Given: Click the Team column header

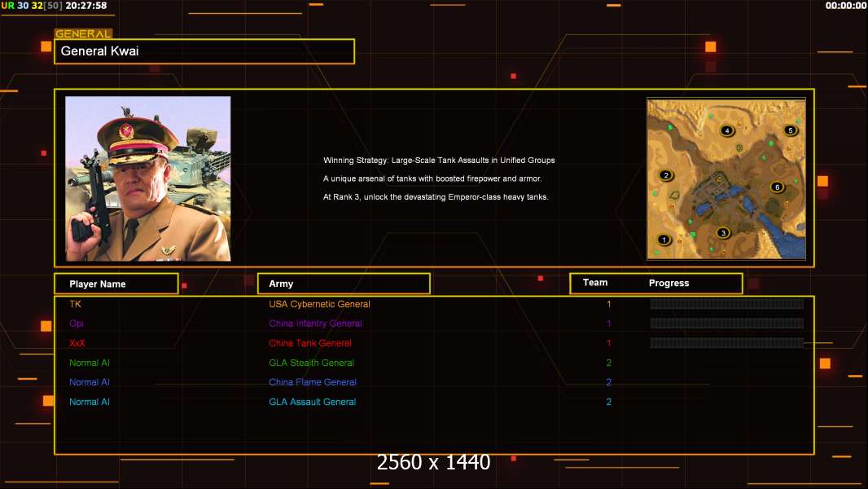Looking at the screenshot, I should click(595, 283).
